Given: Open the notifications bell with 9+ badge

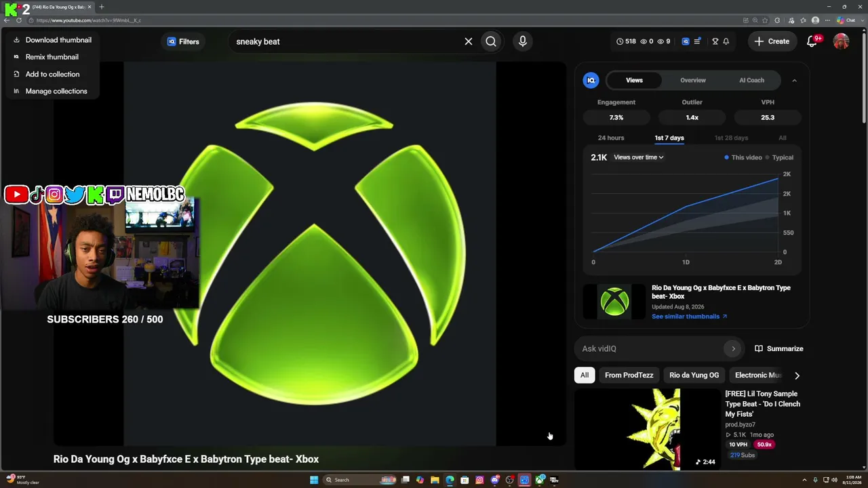Looking at the screenshot, I should (812, 41).
